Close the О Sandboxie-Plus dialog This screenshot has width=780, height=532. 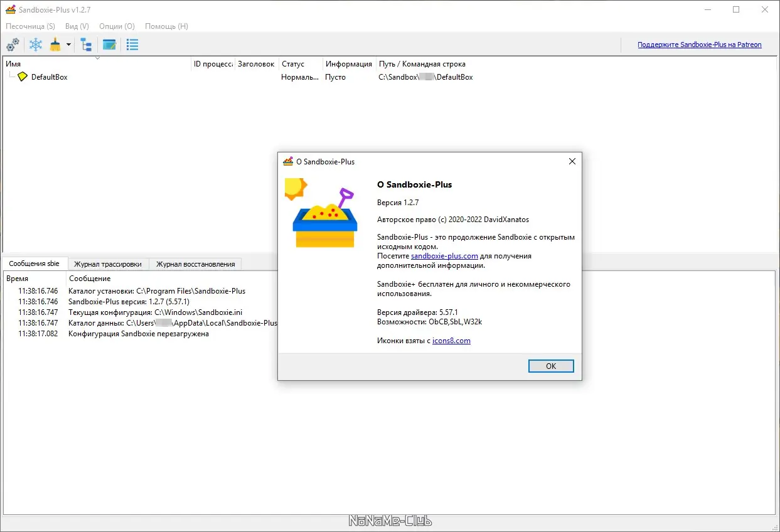point(572,161)
